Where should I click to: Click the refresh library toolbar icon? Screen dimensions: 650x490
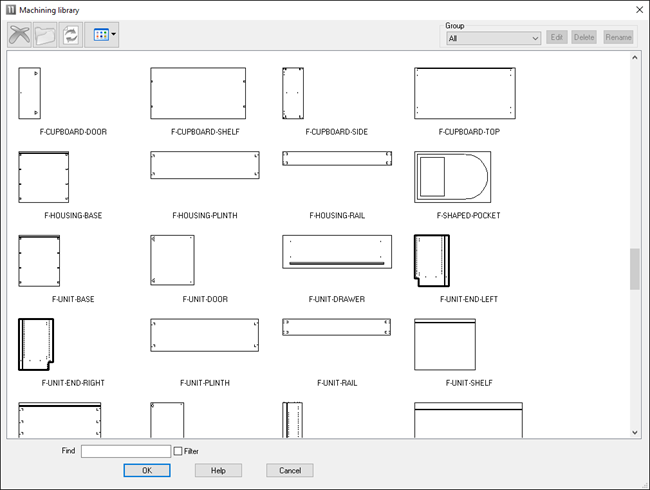pyautogui.click(x=71, y=34)
